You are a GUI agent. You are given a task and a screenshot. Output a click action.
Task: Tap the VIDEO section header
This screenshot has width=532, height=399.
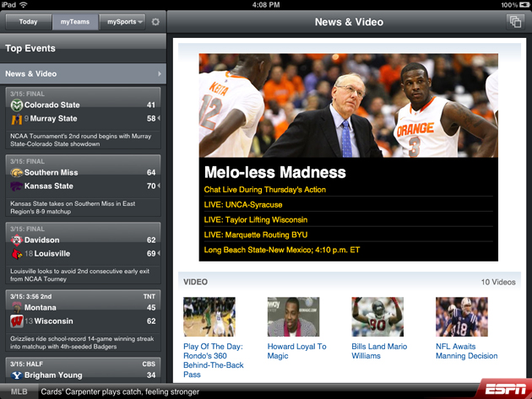click(x=195, y=282)
